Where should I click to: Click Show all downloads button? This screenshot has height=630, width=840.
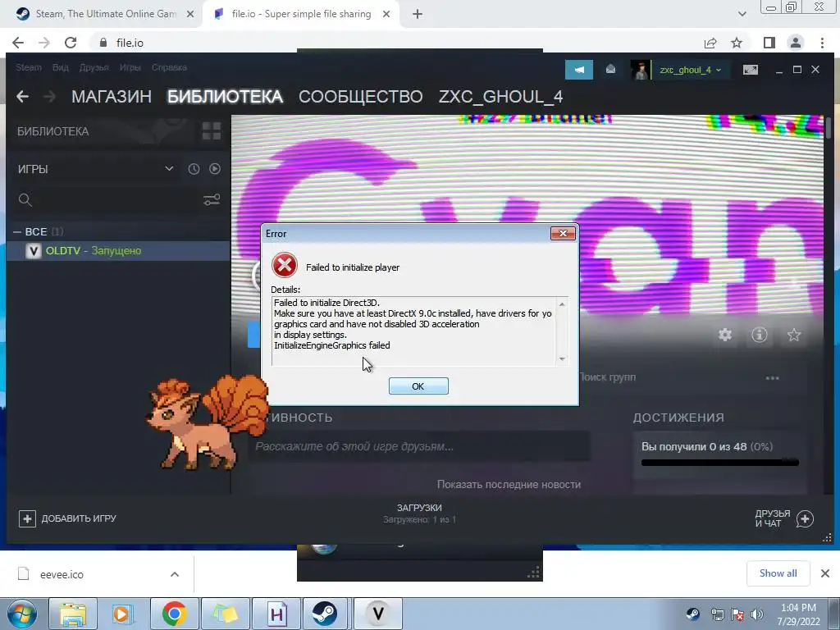778,573
